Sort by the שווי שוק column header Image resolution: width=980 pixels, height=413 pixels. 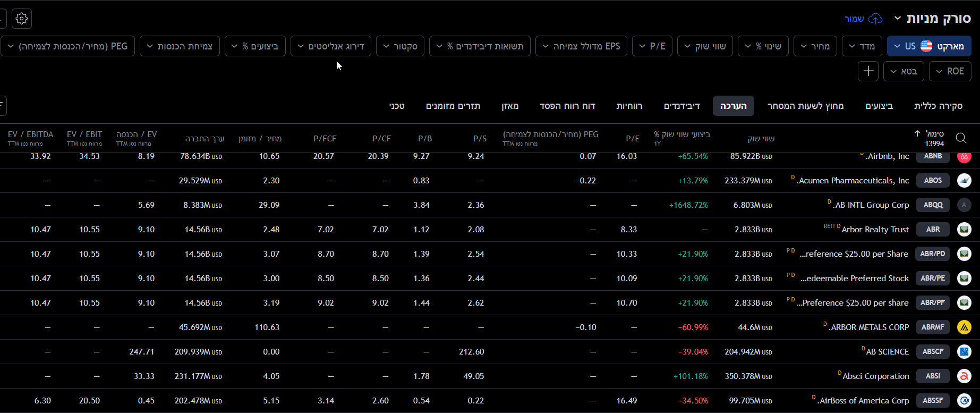click(761, 139)
